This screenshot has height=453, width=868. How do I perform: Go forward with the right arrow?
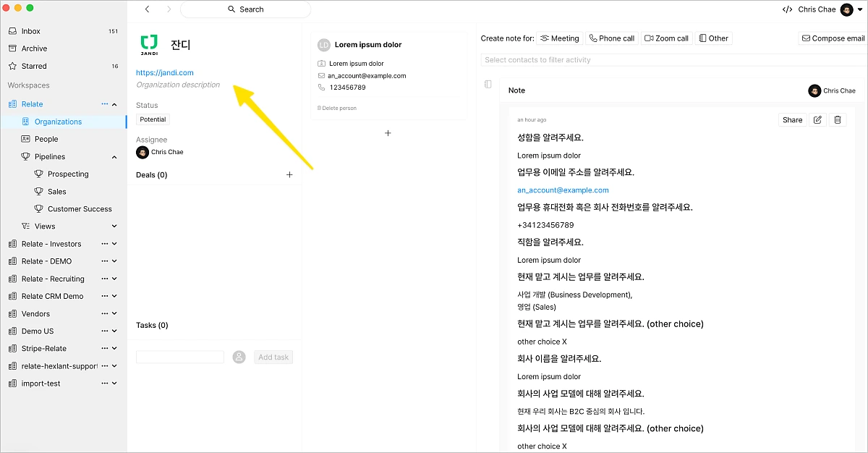click(169, 9)
